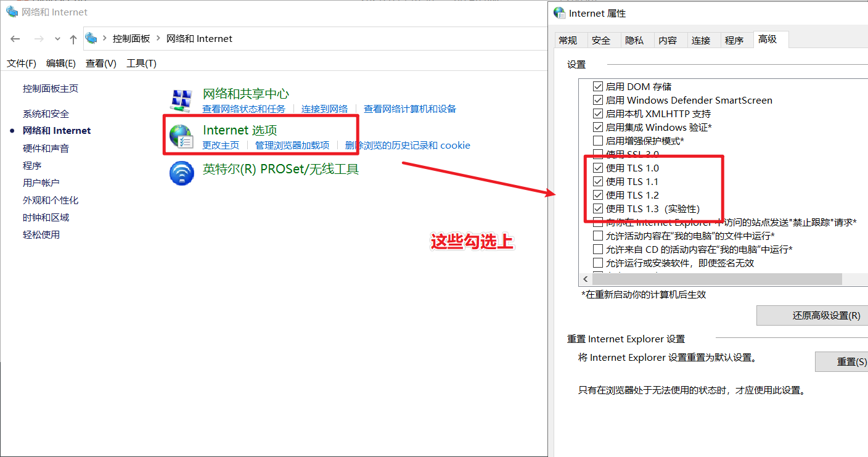Click 查看网络计算机和设备 link
The width and height of the screenshot is (868, 457).
[x=410, y=109]
